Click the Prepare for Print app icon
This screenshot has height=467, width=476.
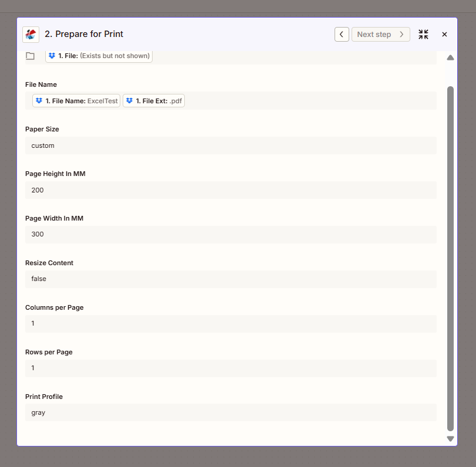[x=31, y=35]
